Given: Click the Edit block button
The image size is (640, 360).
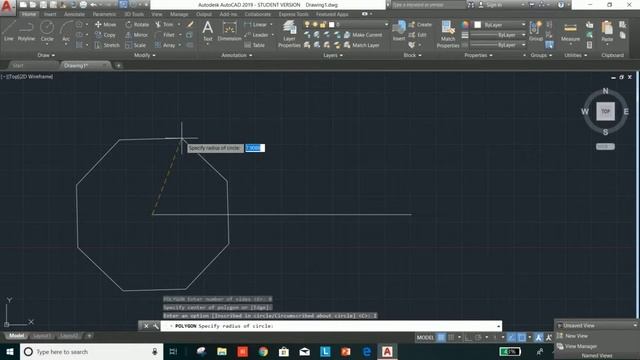Looking at the screenshot, I should (418, 35).
